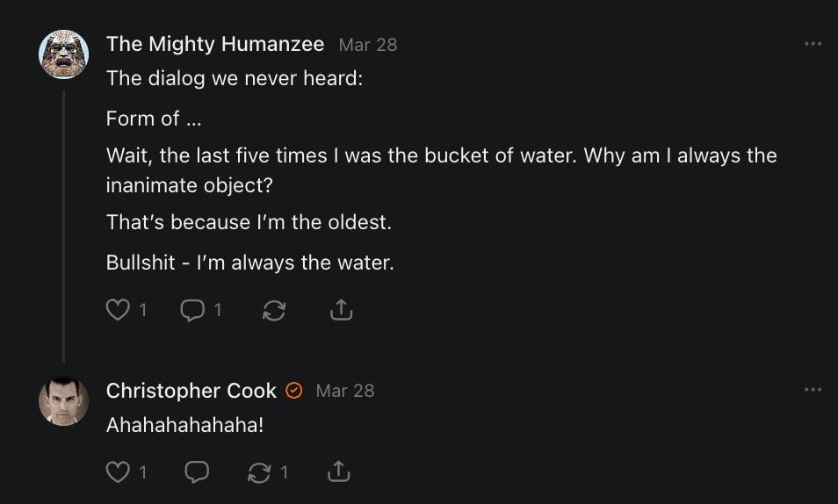Image resolution: width=838 pixels, height=504 pixels.
Task: Visit The Mighty Humanzee's profile name link
Action: click(x=215, y=44)
